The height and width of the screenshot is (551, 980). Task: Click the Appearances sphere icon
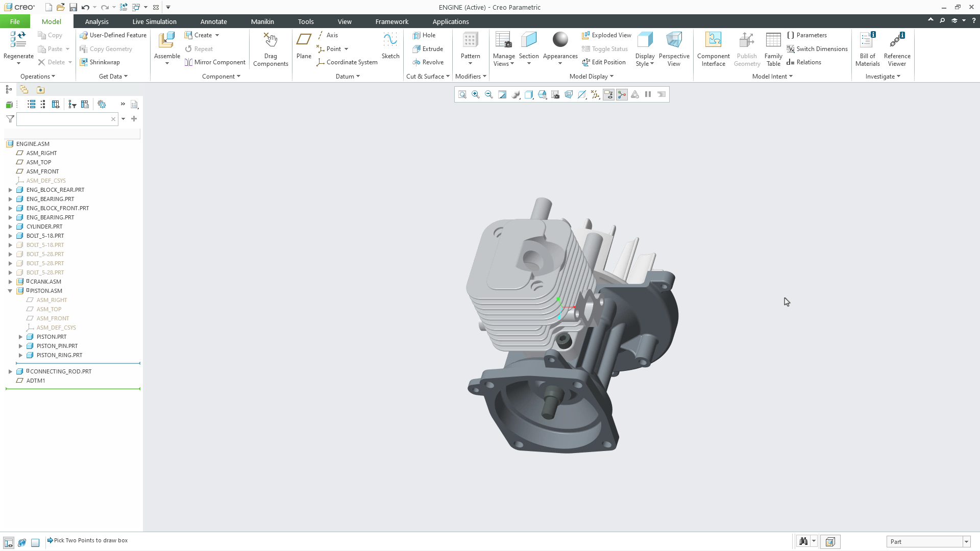(x=560, y=40)
